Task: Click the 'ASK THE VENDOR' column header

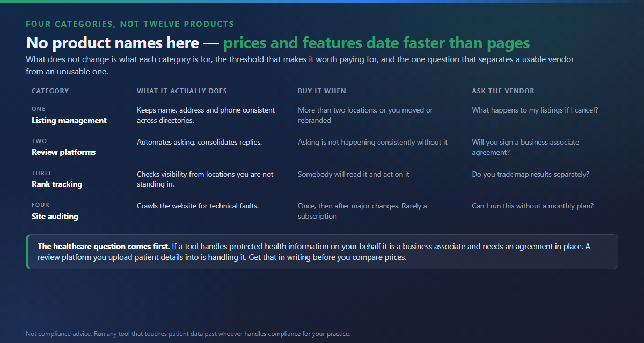Action: (503, 91)
